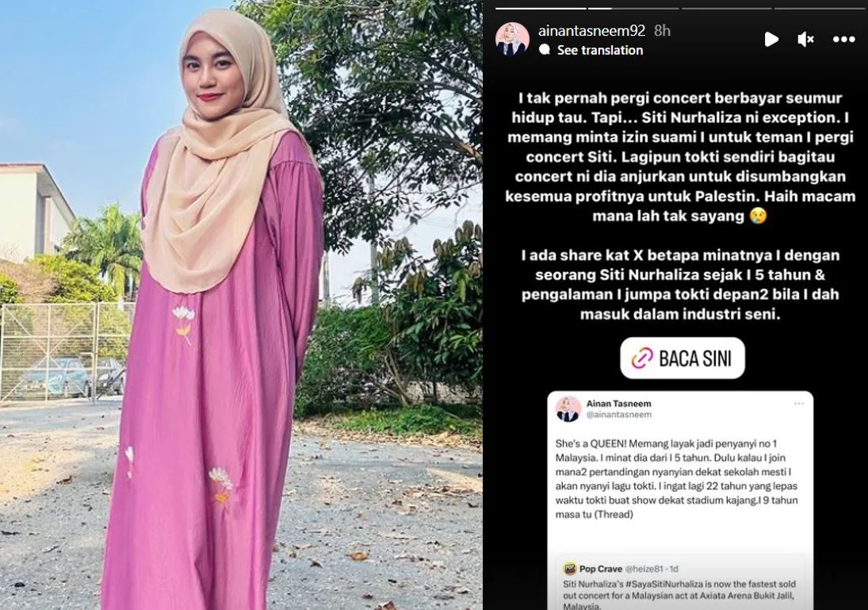Click @ainantasneem handle in tweet
Viewport: 868px width, 610px height.
[x=619, y=414]
